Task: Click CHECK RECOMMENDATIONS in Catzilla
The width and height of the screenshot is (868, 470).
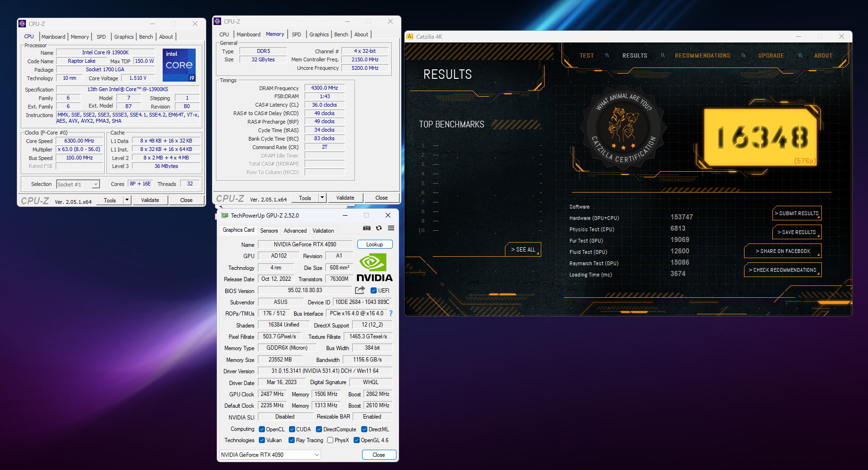Action: tap(783, 270)
